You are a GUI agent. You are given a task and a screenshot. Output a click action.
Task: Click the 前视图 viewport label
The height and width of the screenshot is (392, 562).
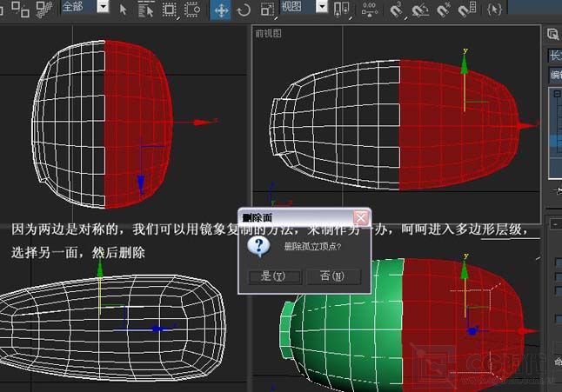(268, 34)
